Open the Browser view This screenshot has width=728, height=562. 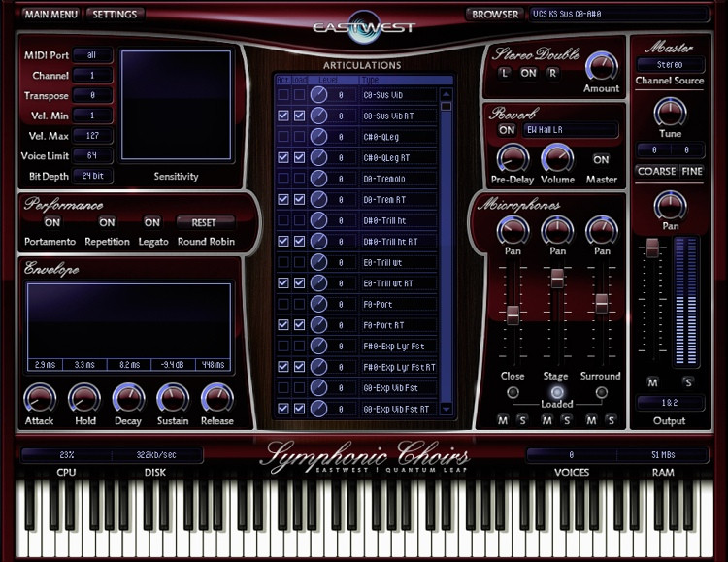click(x=495, y=15)
